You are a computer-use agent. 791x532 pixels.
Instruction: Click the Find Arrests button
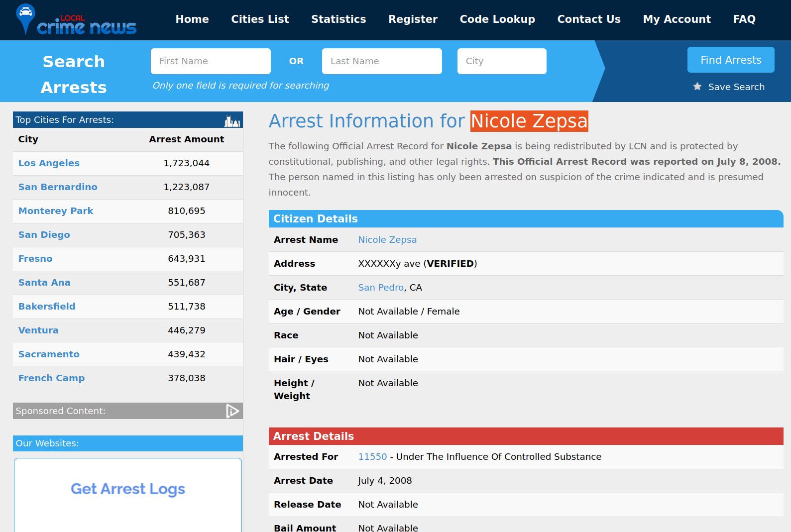[731, 60]
